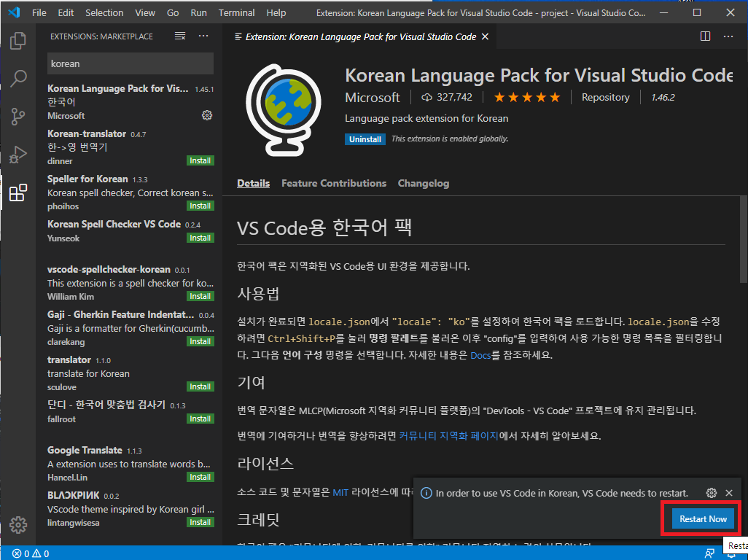Install the Korean-translator extension

200,160
